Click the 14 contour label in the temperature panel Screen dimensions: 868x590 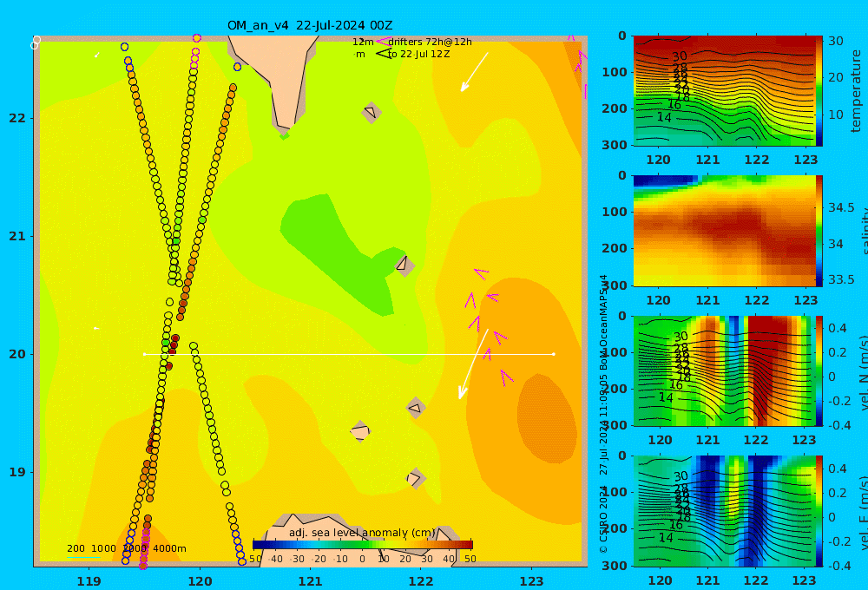pyautogui.click(x=664, y=117)
